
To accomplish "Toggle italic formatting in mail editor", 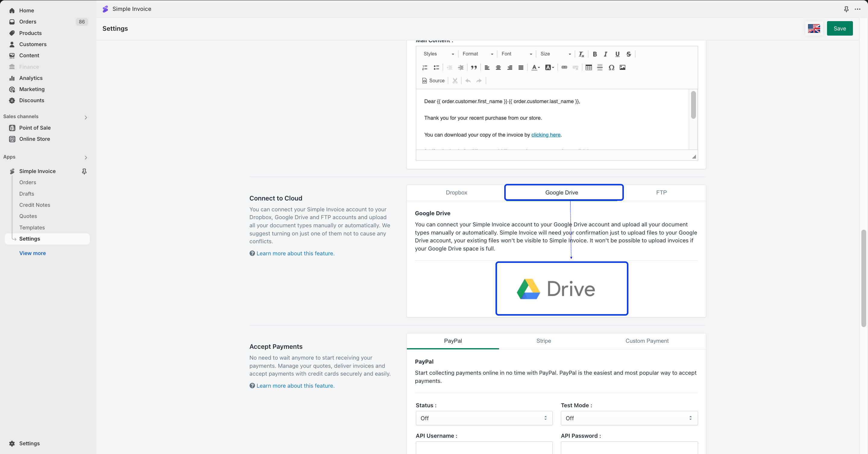I will 605,54.
